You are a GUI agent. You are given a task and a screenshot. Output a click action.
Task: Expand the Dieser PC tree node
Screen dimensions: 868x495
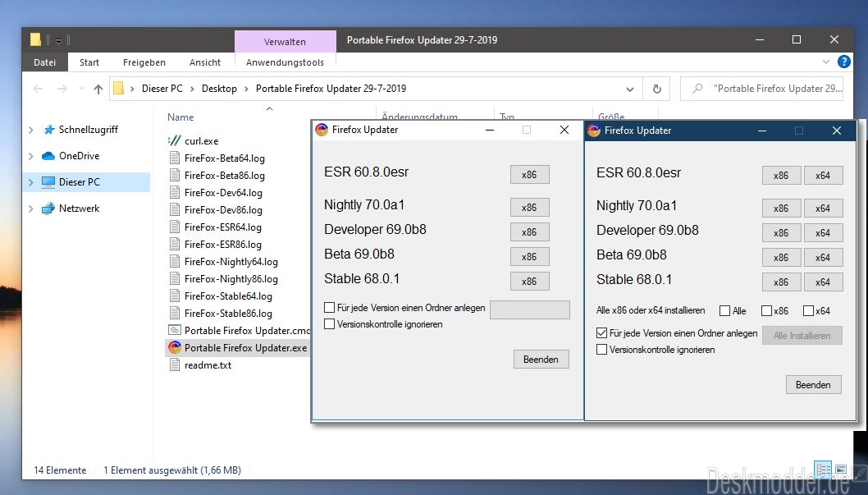pos(31,181)
